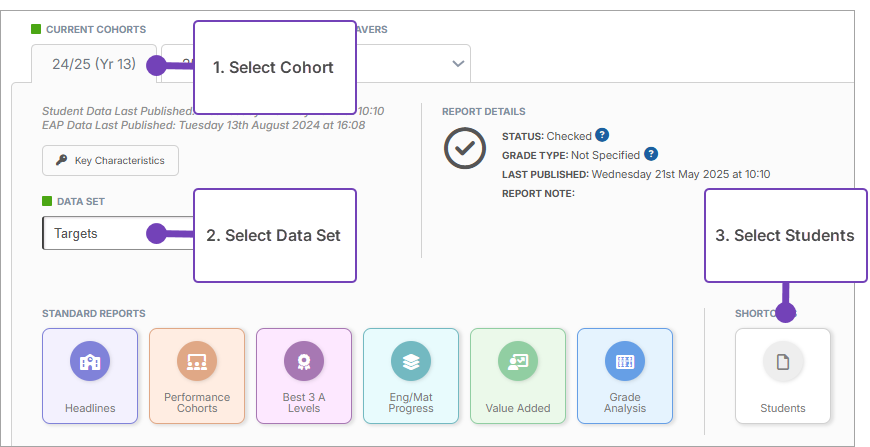870x447 pixels.
Task: Select the 24/25 (Yr 13) cohort tab
Action: (x=93, y=64)
